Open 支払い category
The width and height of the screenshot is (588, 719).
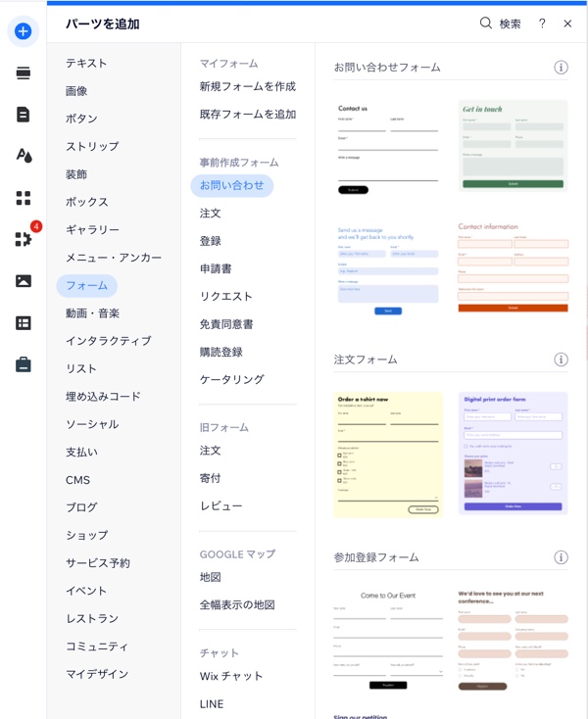point(81,453)
